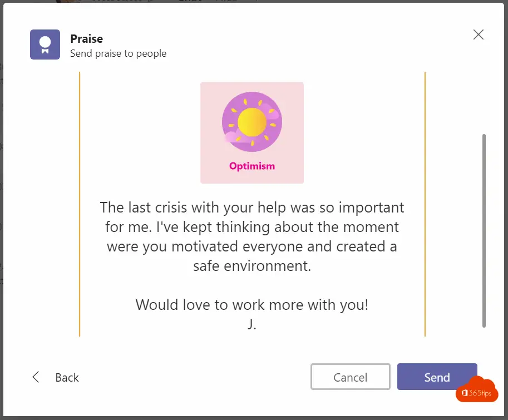Click the back chevron arrow icon

(36, 377)
